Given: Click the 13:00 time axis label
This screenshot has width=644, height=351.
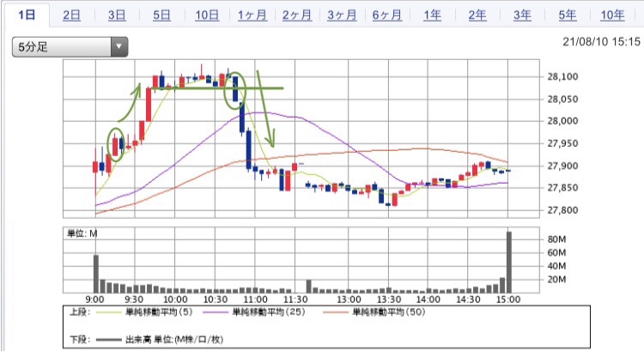Looking at the screenshot, I should click(x=349, y=300).
